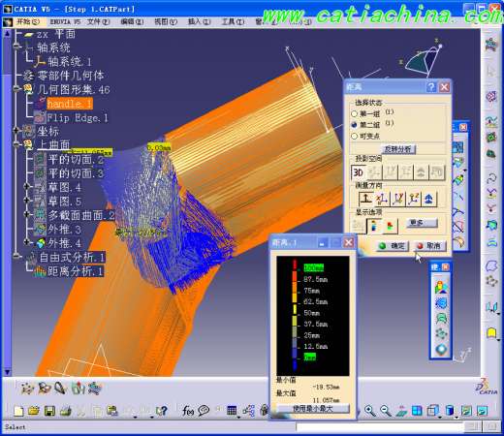This screenshot has height=436, width=504.
Task: Click the 更多 (More) button
Action: point(422,223)
